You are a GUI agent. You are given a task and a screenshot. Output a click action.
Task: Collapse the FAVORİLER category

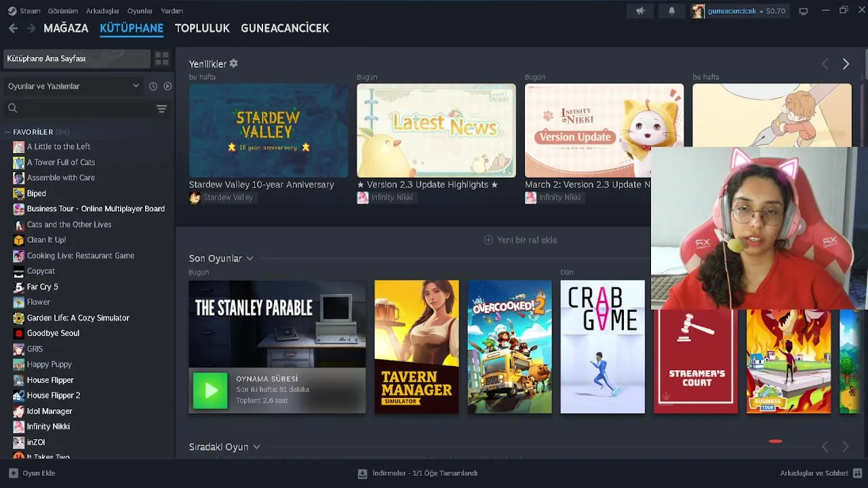8,132
